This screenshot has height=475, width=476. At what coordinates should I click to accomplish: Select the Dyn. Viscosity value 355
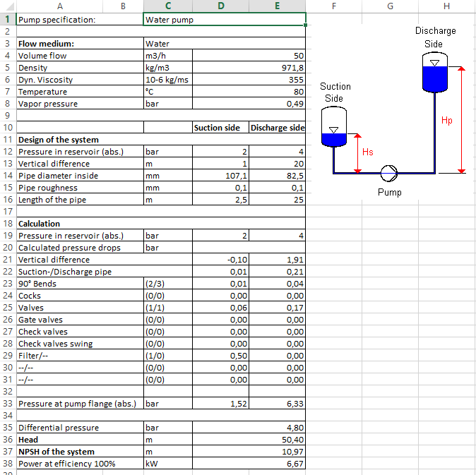pyautogui.click(x=249, y=80)
